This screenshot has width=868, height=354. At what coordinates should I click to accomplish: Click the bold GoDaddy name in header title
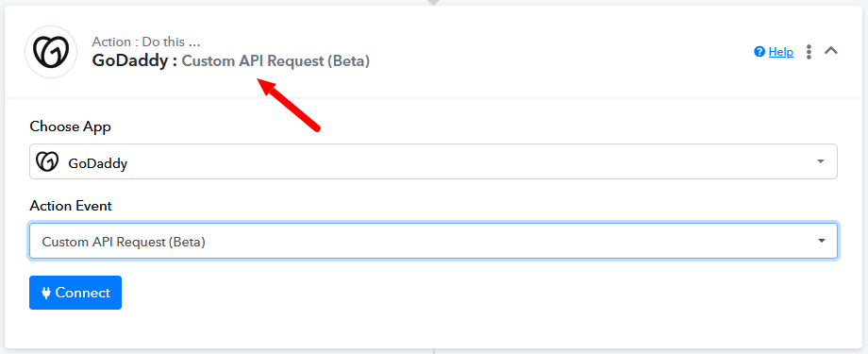tap(130, 61)
